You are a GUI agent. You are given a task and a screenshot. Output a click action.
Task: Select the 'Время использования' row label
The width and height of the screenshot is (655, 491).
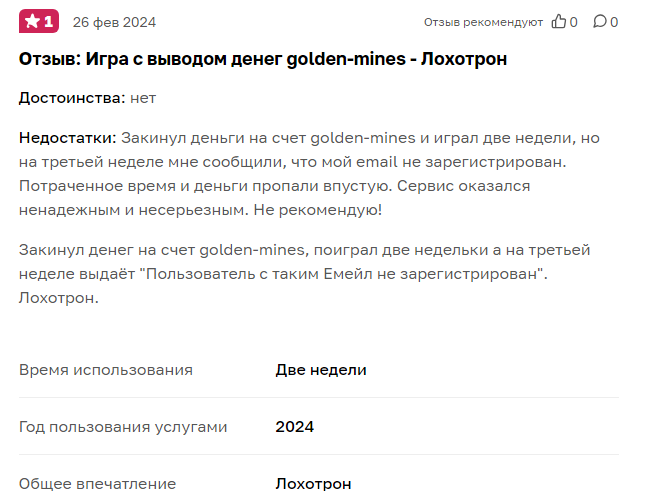click(106, 370)
